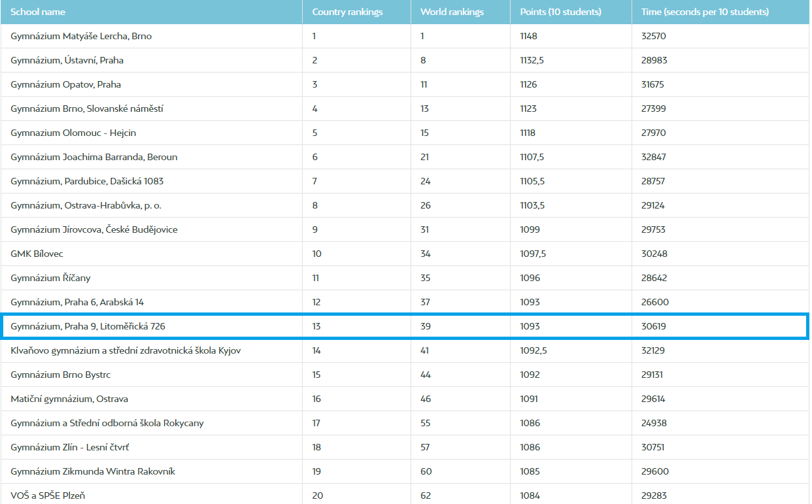Click points value 1107,5
Screen dimensions: 812x504
pos(532,157)
